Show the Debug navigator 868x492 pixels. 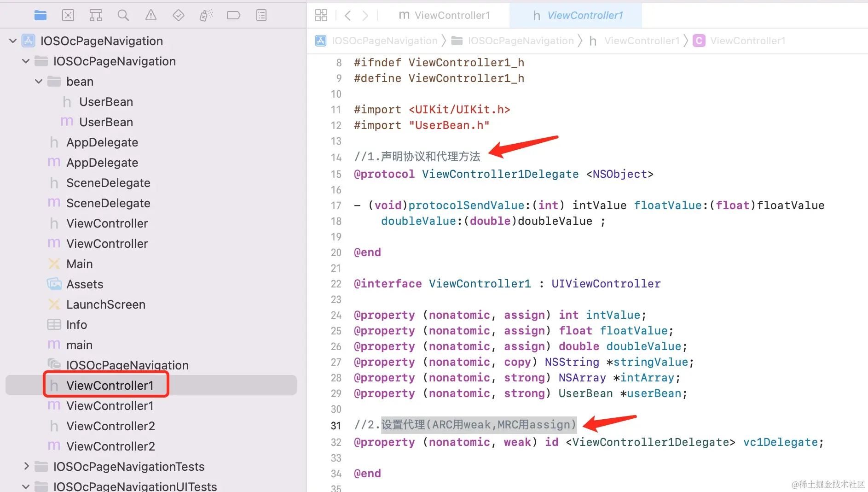tap(206, 15)
